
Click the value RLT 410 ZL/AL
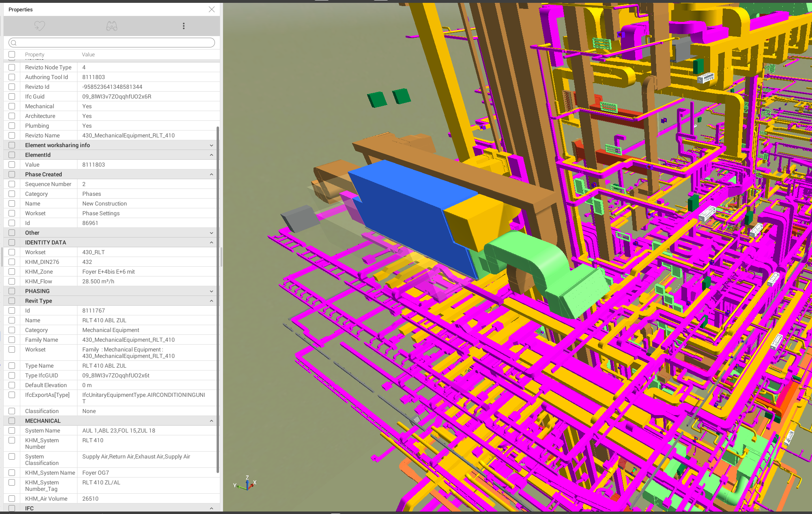tap(101, 482)
